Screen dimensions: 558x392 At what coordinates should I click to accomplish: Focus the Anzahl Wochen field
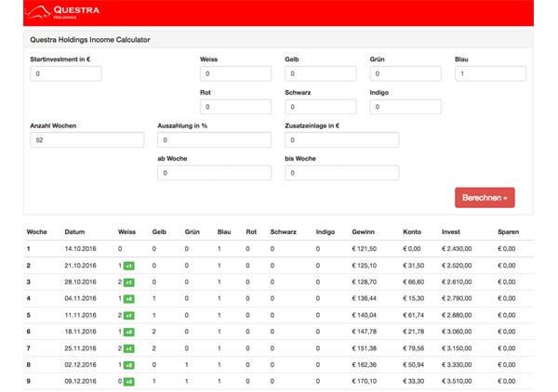[x=87, y=140]
